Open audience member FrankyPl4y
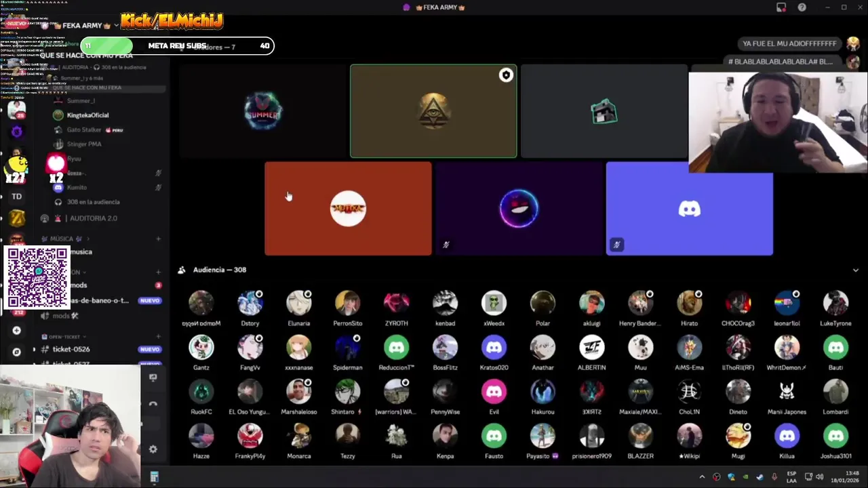Screen dimensions: 868x488 click(250, 441)
